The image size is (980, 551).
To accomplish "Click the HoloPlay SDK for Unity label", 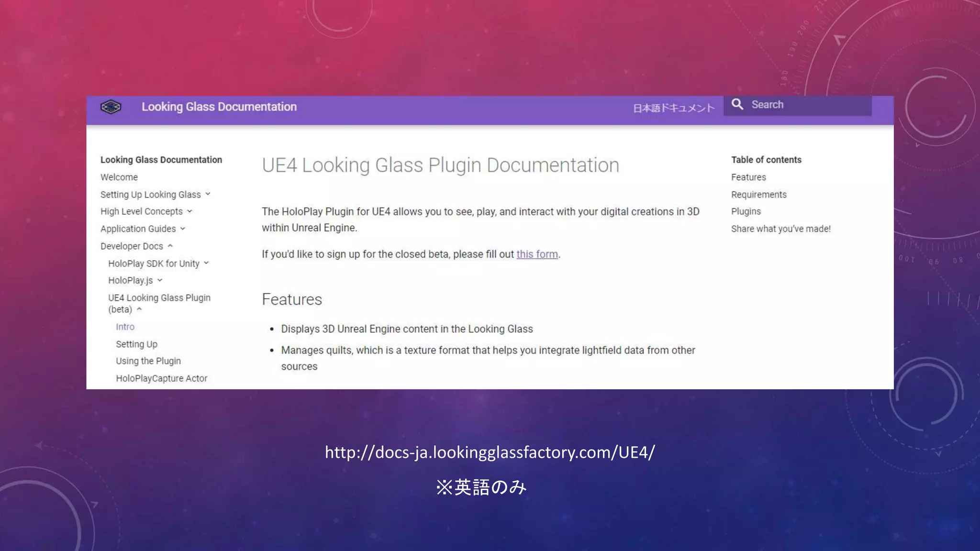I will pyautogui.click(x=154, y=264).
